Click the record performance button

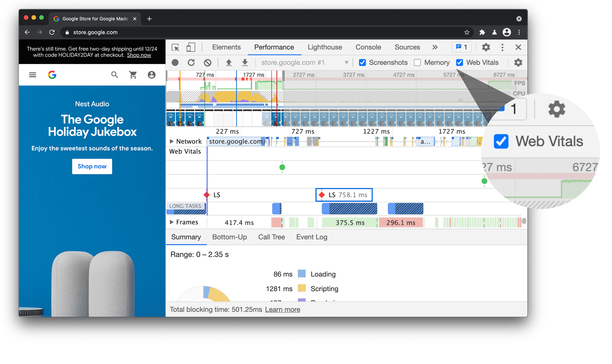click(175, 62)
